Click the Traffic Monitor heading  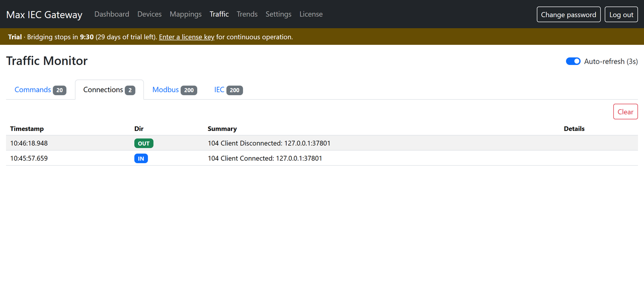pyautogui.click(x=47, y=61)
